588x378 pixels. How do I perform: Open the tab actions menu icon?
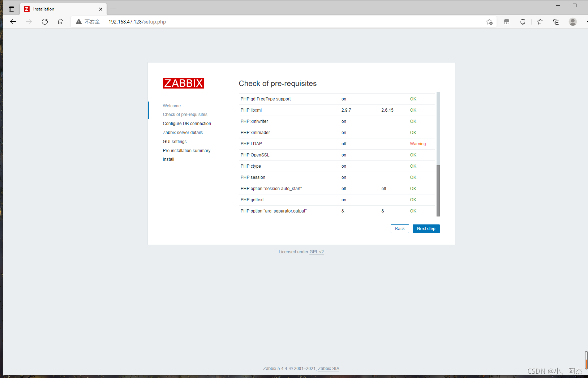(12, 9)
